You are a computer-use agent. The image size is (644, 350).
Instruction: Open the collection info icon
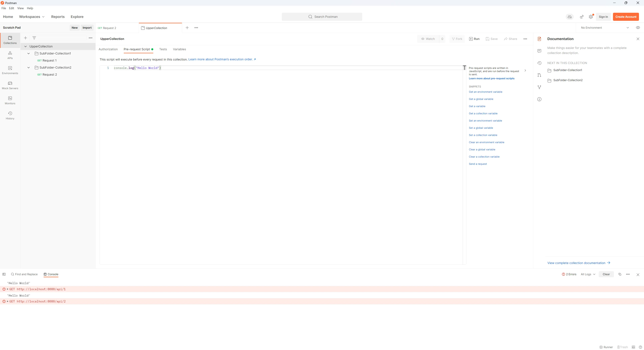point(539,99)
